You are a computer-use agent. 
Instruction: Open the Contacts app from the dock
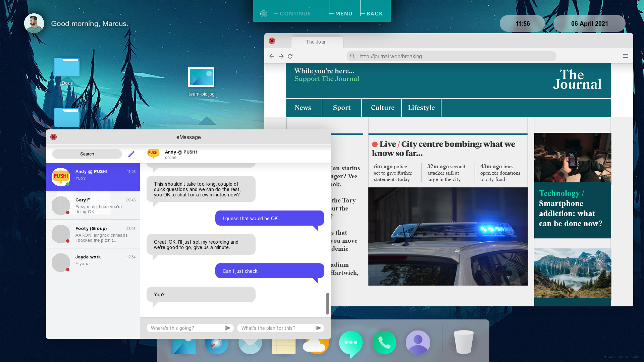point(418,343)
